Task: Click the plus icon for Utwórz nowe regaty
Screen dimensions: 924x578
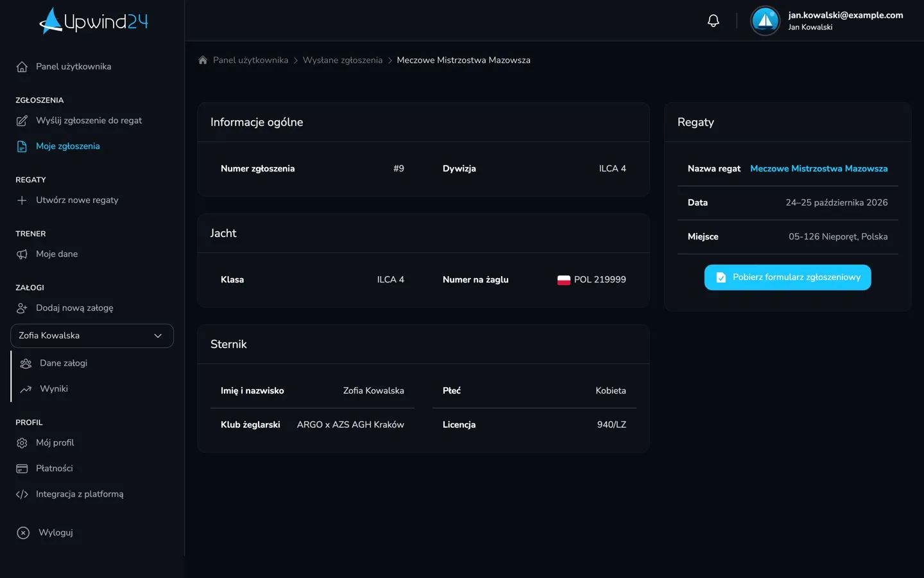Action: pos(22,200)
